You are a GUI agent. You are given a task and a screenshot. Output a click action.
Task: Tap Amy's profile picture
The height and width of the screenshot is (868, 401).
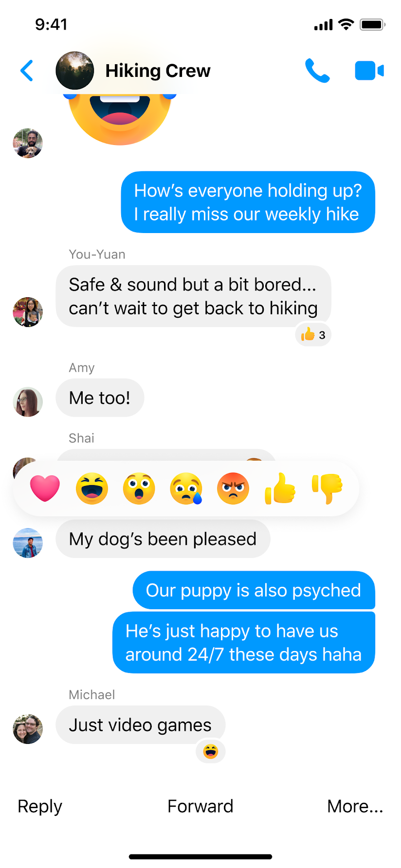pyautogui.click(x=28, y=402)
